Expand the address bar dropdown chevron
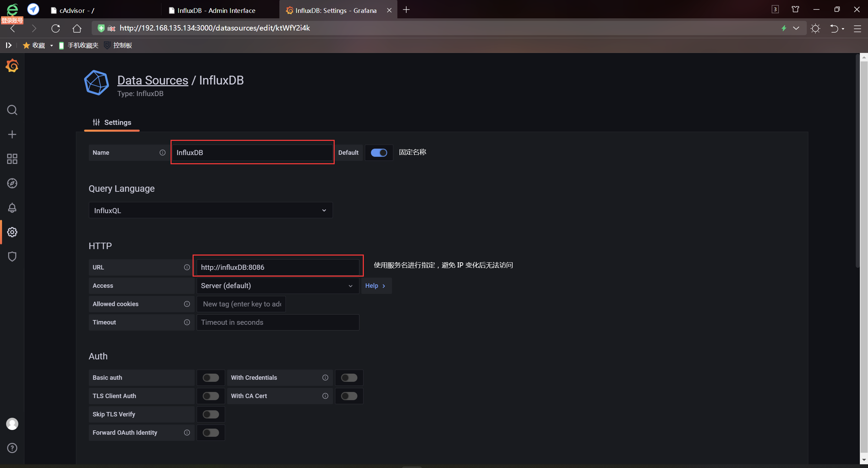This screenshot has height=468, width=868. pyautogui.click(x=796, y=28)
